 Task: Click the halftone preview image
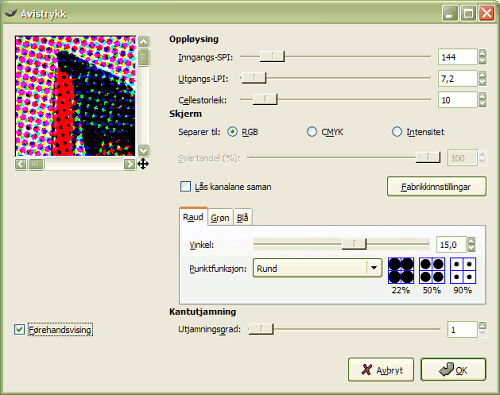75,96
